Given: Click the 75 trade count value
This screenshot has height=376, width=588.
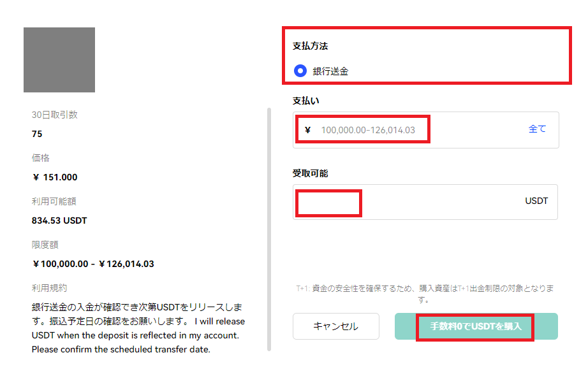Looking at the screenshot, I should click(x=37, y=134).
